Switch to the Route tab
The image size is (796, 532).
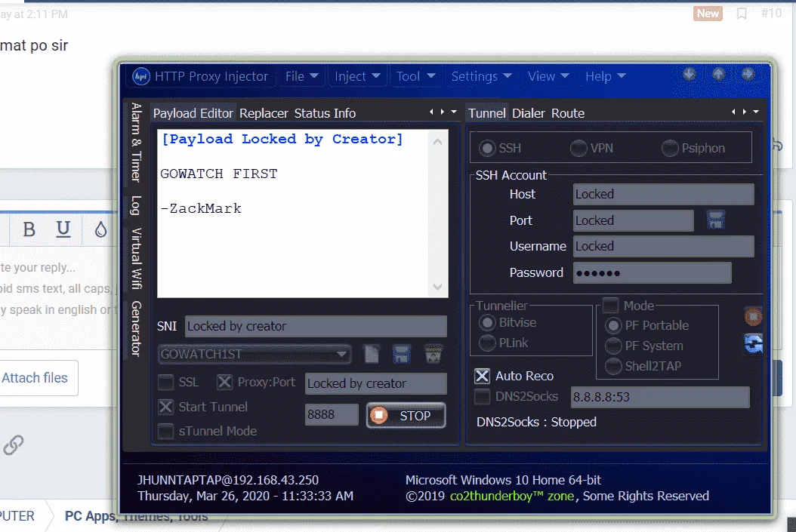[568, 113]
